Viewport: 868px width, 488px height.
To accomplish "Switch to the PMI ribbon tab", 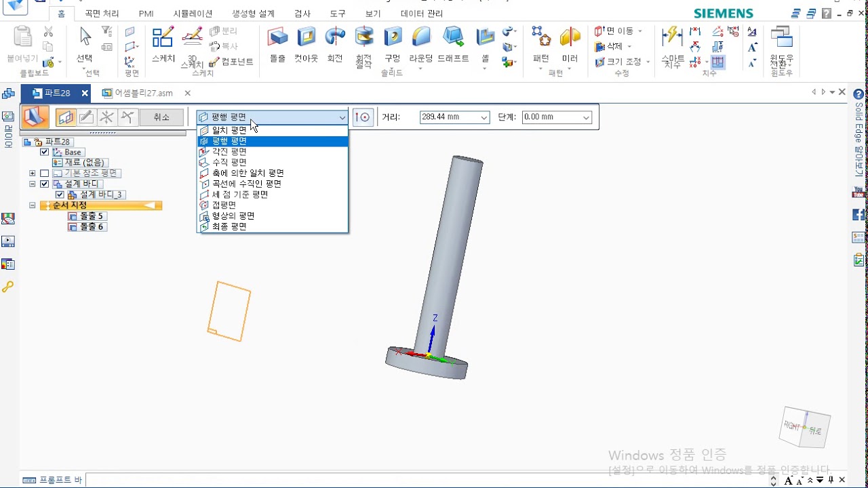I will (146, 14).
